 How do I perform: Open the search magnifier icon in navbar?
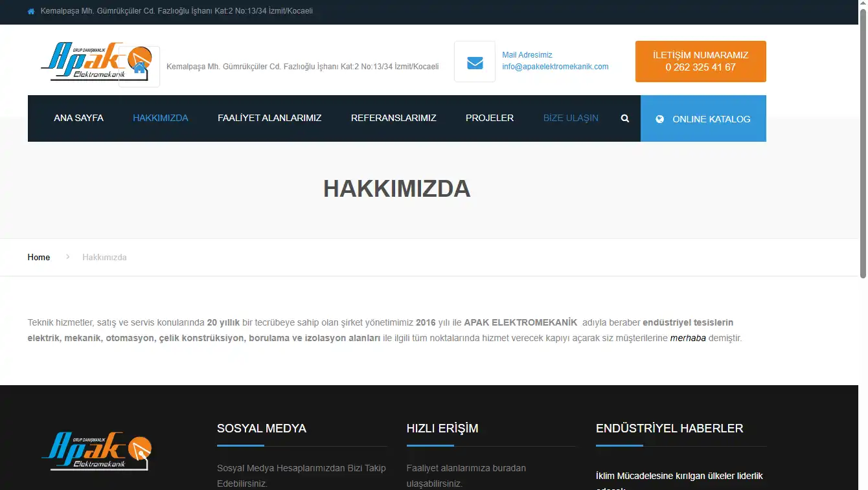pos(625,118)
